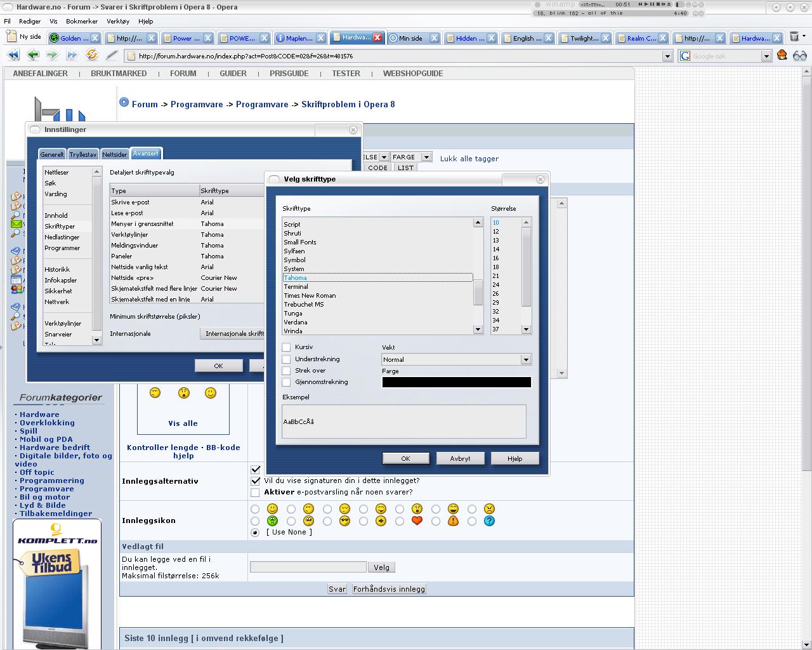Go back with green left arrow
This screenshot has height=650, width=812.
(33, 55)
